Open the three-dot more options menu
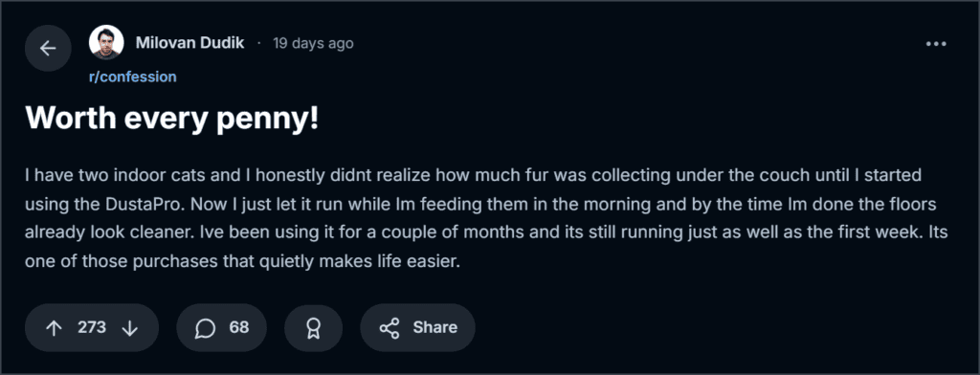Screen dimensions: 980x375 pyautogui.click(x=936, y=44)
